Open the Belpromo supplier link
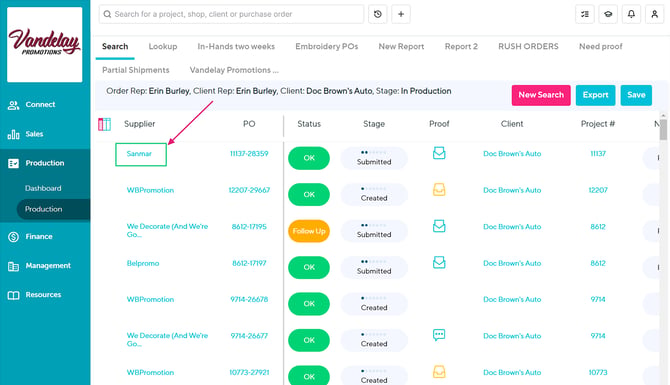The image size is (670, 385). click(x=143, y=263)
